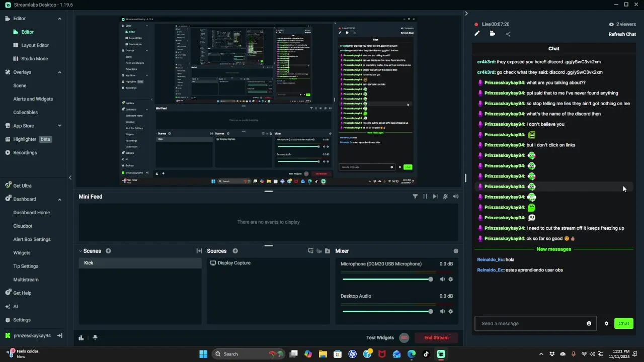Focus the Send a message input field
The image size is (644, 362).
(535, 323)
